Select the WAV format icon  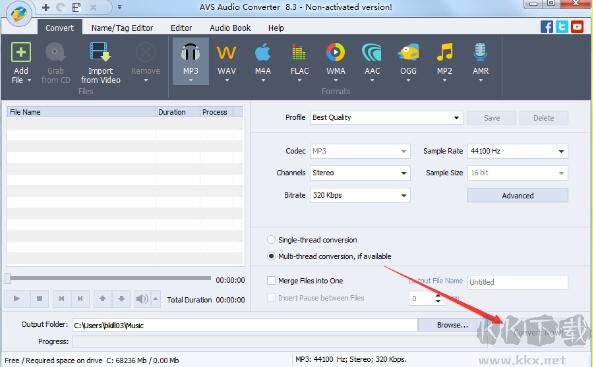click(x=227, y=53)
